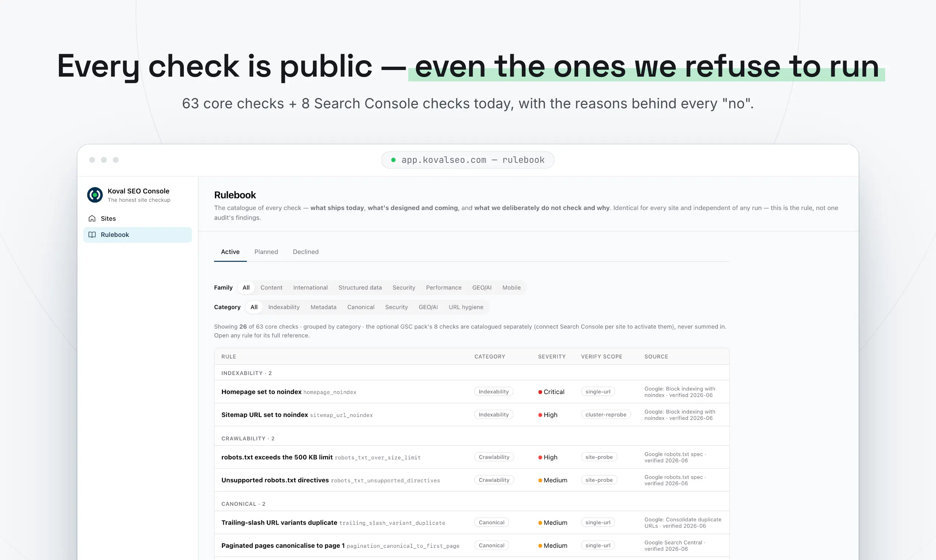Open Sites in the sidebar
This screenshot has height=560, width=936.
[137, 218]
